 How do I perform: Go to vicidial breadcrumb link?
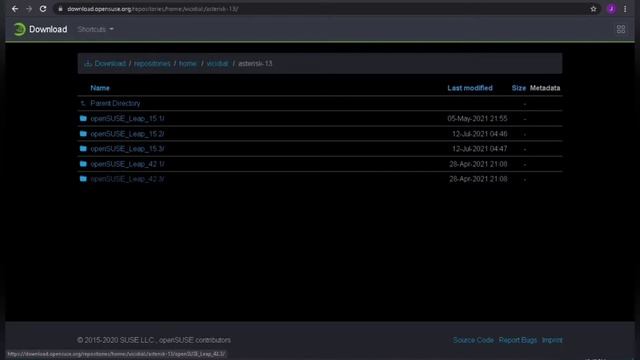pyautogui.click(x=217, y=64)
